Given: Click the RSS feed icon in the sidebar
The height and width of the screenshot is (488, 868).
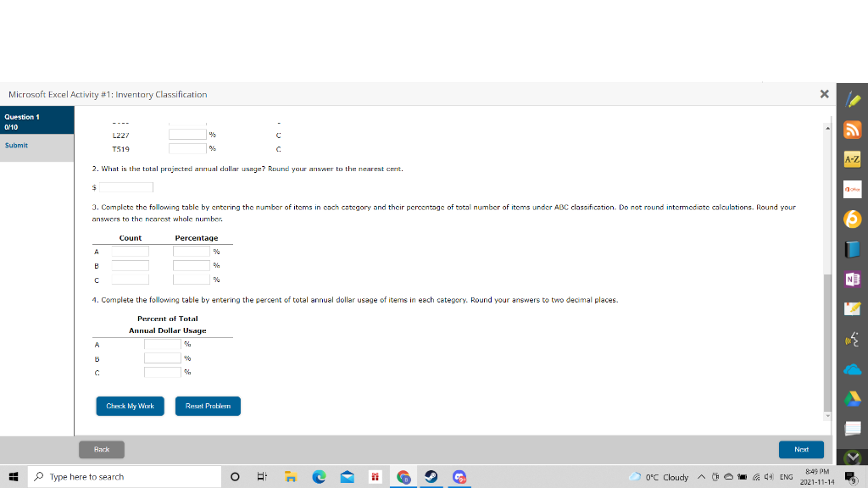Looking at the screenshot, I should coord(854,130).
